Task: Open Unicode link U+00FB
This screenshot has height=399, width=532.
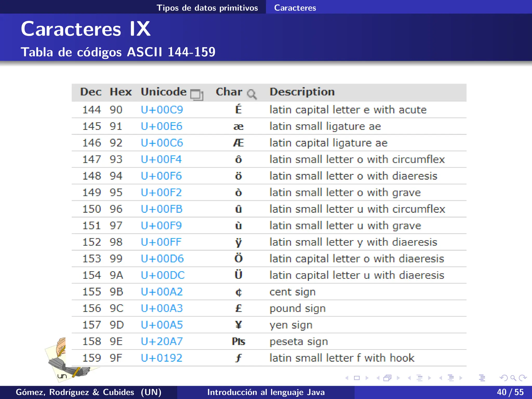Action: pyautogui.click(x=162, y=209)
